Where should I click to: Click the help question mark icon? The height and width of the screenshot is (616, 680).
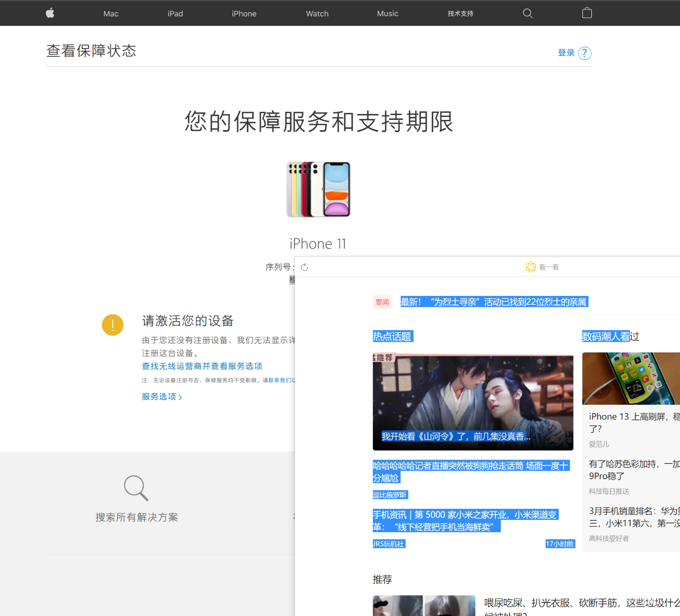[585, 53]
